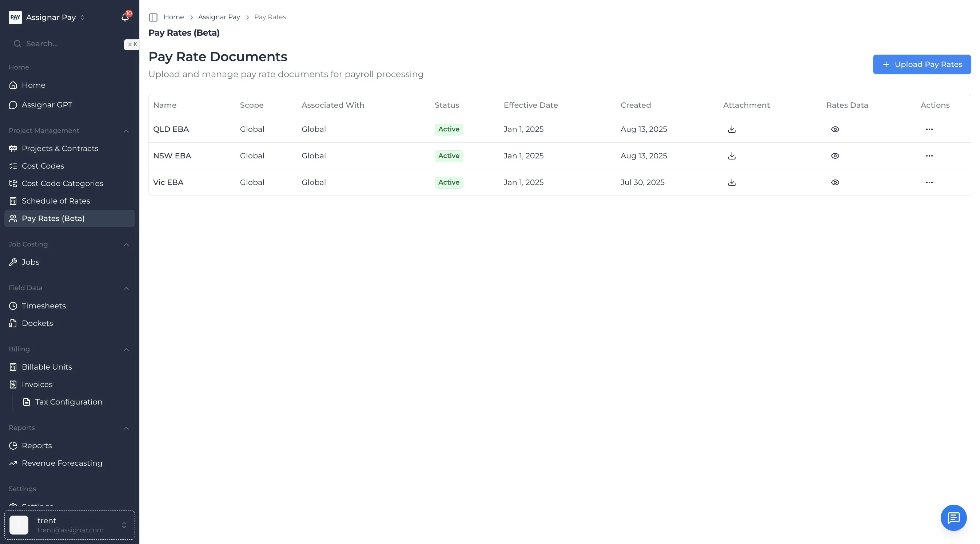Screen dimensions: 980x544
Task: Go to Schedule of Rates
Action: point(56,201)
